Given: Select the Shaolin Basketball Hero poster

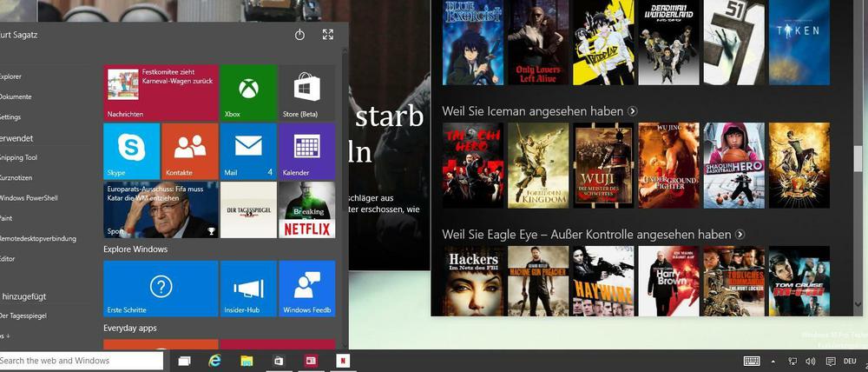Looking at the screenshot, I should (x=733, y=166).
